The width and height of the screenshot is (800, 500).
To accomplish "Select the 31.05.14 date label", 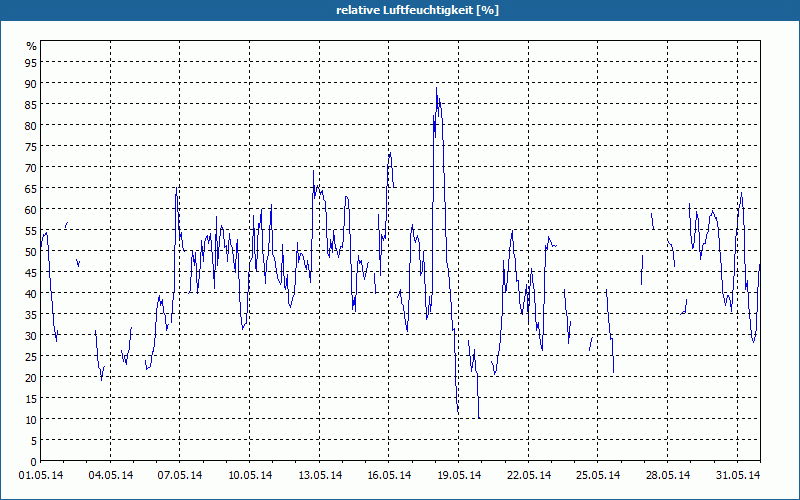I will 738,475.
